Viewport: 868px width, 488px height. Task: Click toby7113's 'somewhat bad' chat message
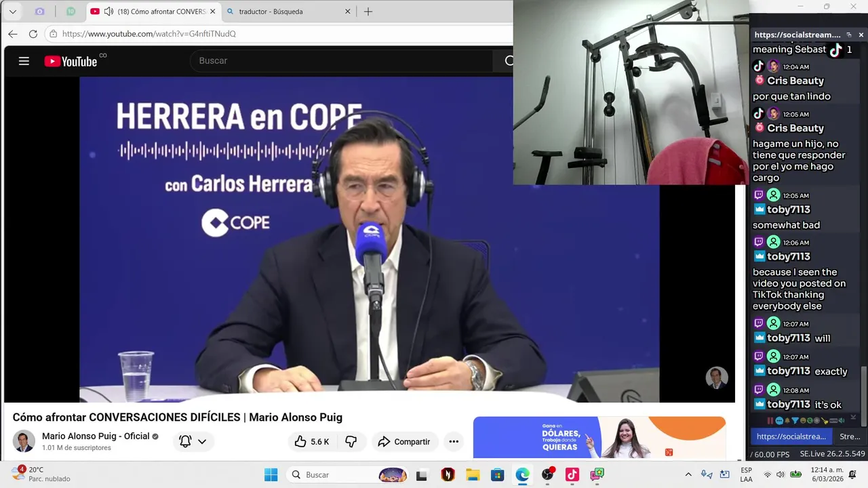pyautogui.click(x=786, y=225)
